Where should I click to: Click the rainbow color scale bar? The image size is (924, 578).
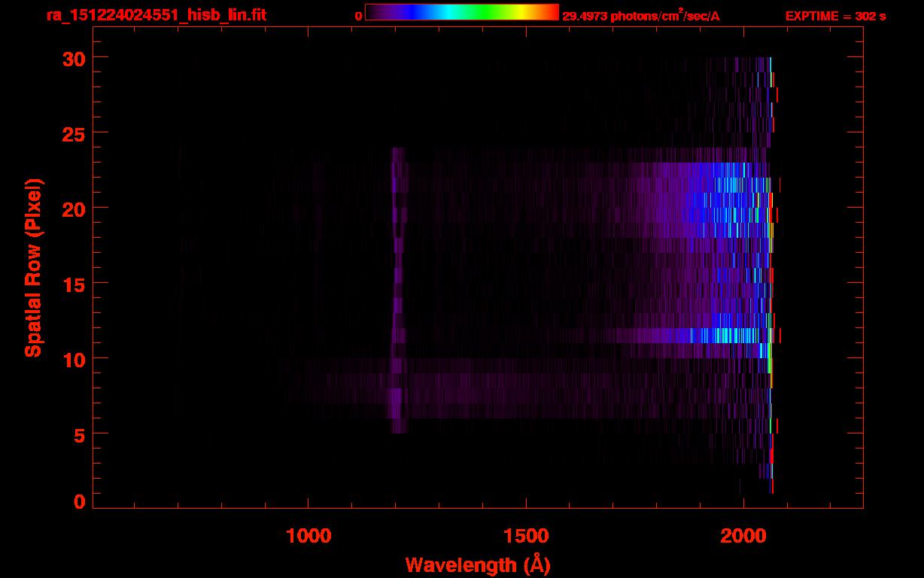(462, 12)
